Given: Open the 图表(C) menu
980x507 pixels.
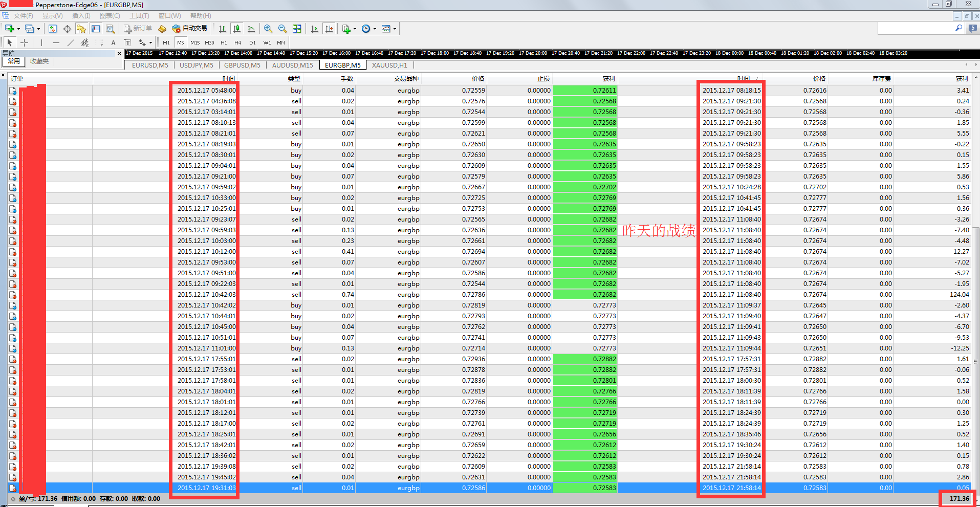Looking at the screenshot, I should click(110, 16).
